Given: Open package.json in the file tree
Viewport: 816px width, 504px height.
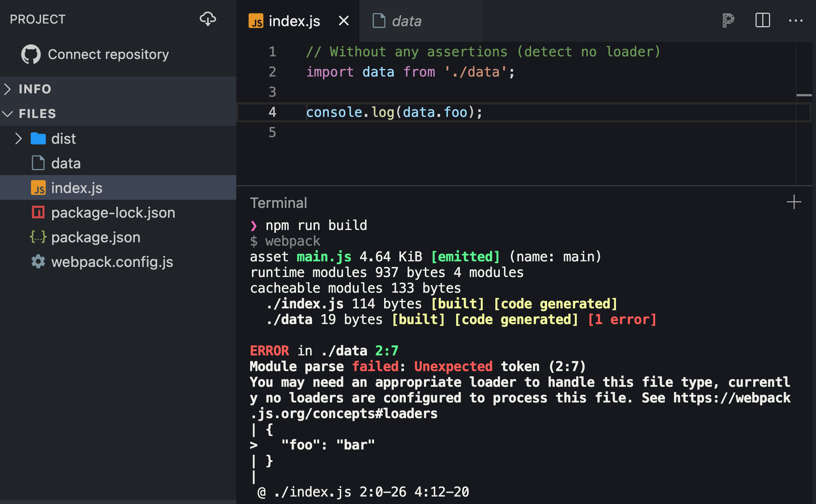Looking at the screenshot, I should (x=96, y=237).
